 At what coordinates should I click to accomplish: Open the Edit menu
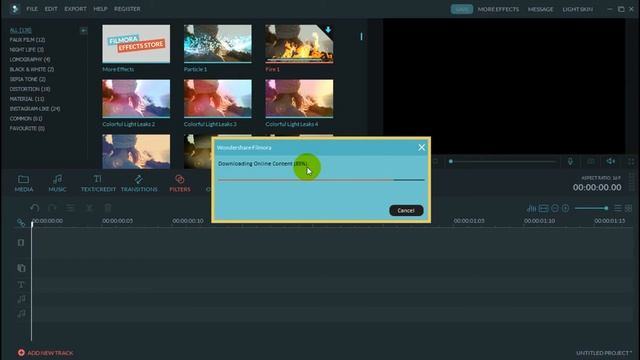tap(51, 9)
